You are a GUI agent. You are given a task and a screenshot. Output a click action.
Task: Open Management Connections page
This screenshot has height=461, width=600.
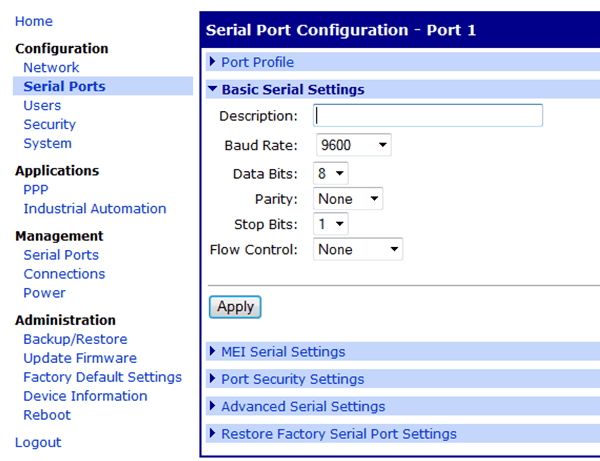(x=64, y=273)
